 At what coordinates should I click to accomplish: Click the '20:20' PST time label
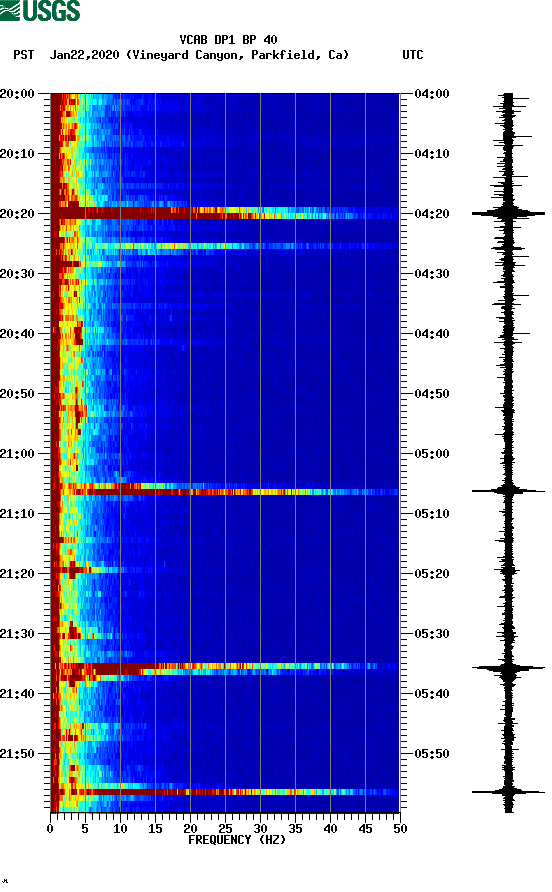click(x=18, y=214)
